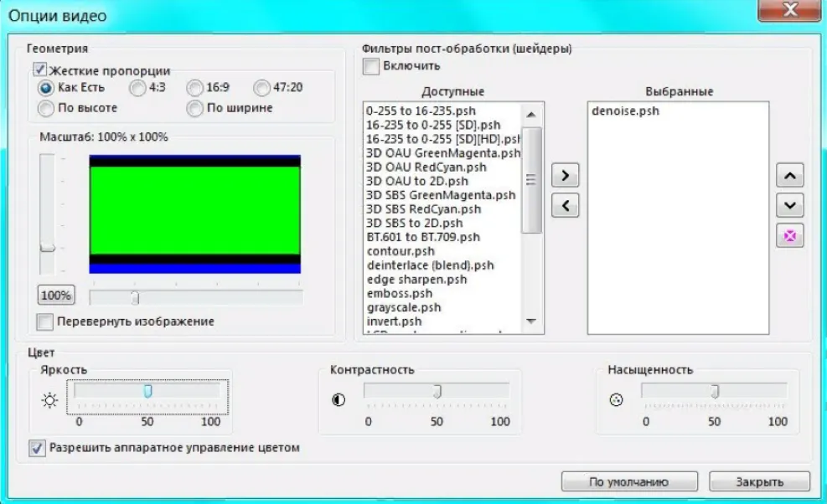Toggle Жесткие пропорции checkbox
Image resolution: width=827 pixels, height=504 pixels.
[x=39, y=69]
